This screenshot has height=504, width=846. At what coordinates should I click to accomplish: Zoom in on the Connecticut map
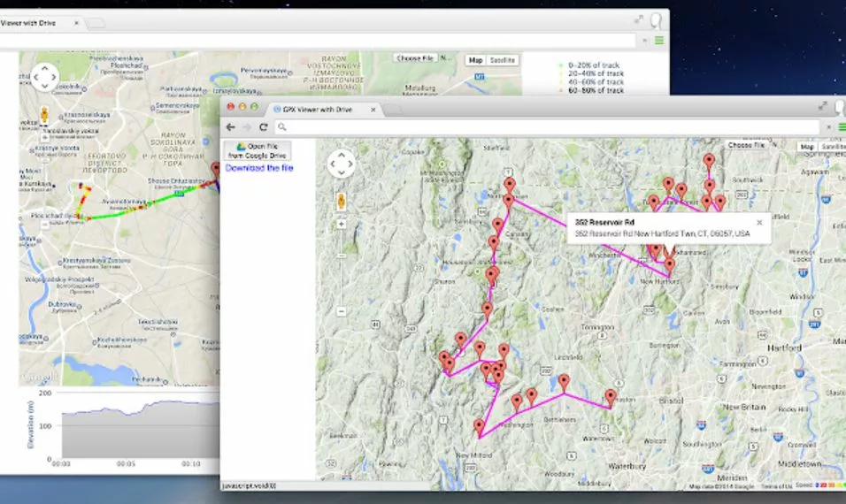(341, 224)
